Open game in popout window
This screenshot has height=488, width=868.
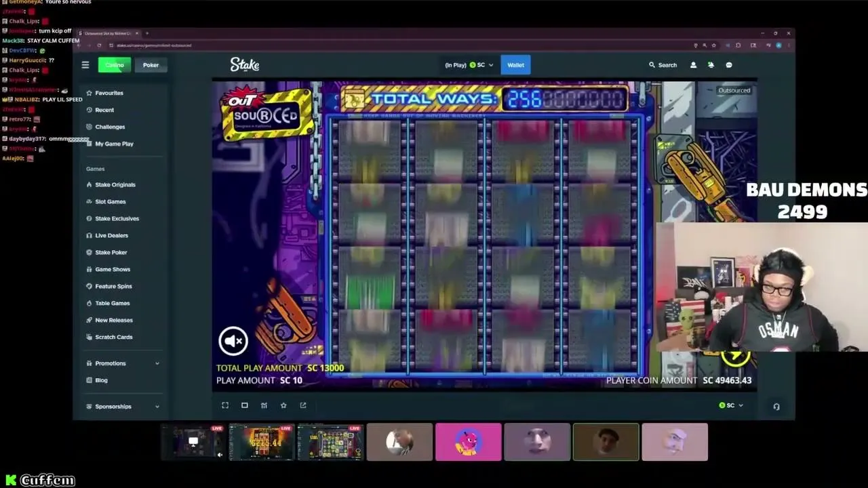(303, 405)
